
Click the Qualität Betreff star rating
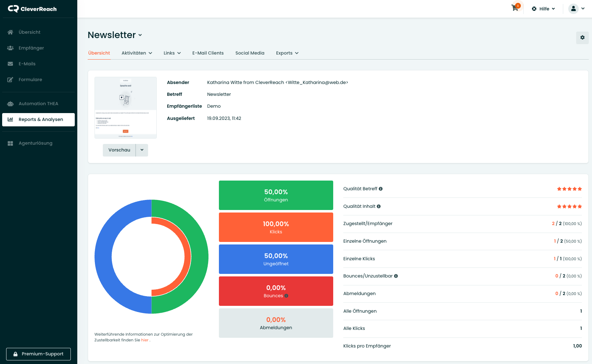pyautogui.click(x=569, y=189)
